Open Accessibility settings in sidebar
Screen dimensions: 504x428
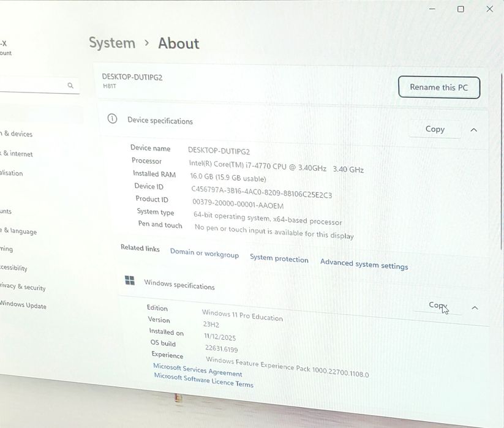(13, 268)
